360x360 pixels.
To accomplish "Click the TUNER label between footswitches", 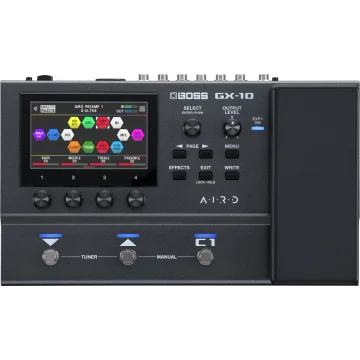I will click(89, 257).
